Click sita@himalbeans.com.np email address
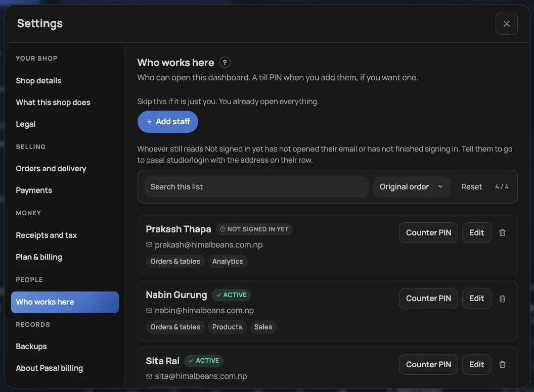Screen dimensions: 534x392 201,376
